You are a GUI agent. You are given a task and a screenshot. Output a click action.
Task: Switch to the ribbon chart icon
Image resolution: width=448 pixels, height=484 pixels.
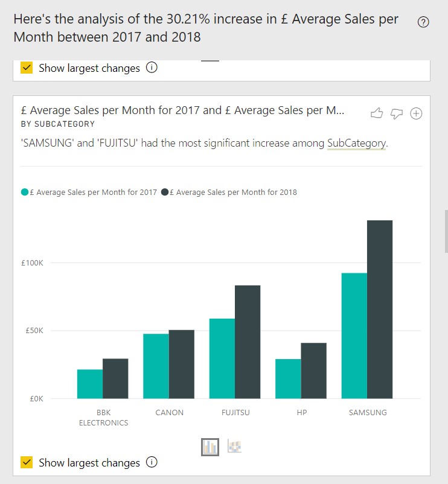click(234, 447)
